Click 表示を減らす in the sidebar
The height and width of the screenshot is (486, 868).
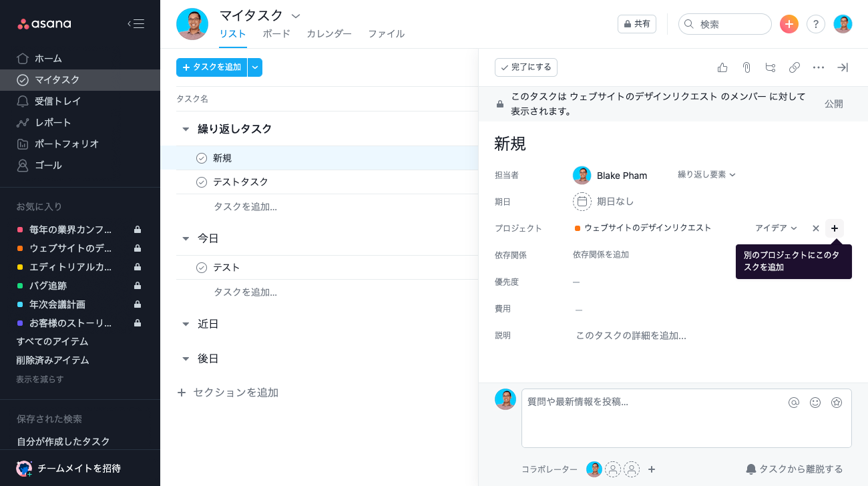(x=40, y=379)
